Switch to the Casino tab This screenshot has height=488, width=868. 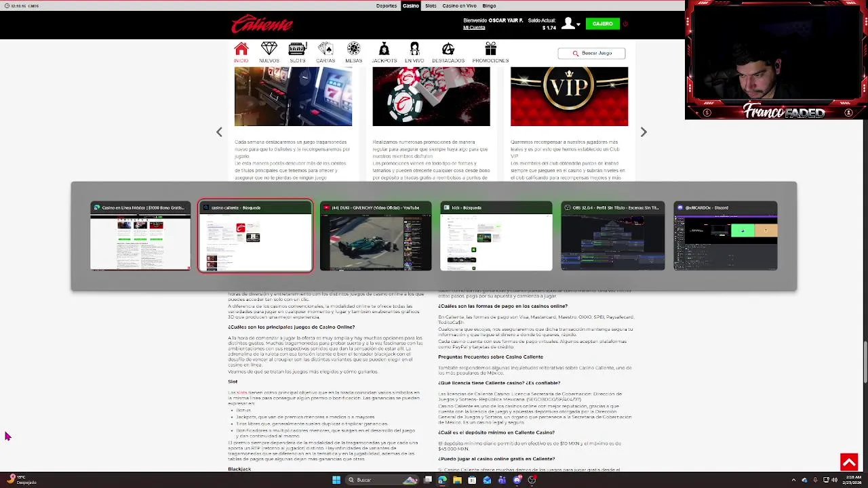[x=411, y=5]
